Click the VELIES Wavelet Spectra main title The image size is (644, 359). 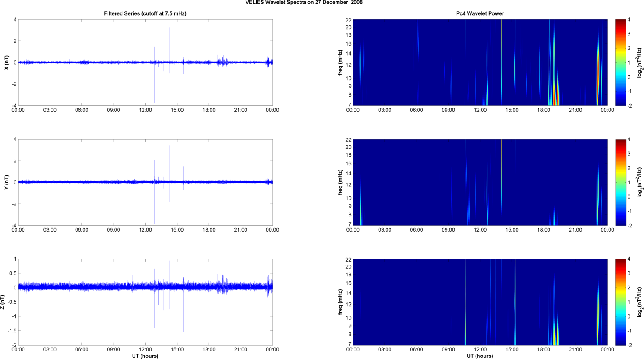point(304,3)
